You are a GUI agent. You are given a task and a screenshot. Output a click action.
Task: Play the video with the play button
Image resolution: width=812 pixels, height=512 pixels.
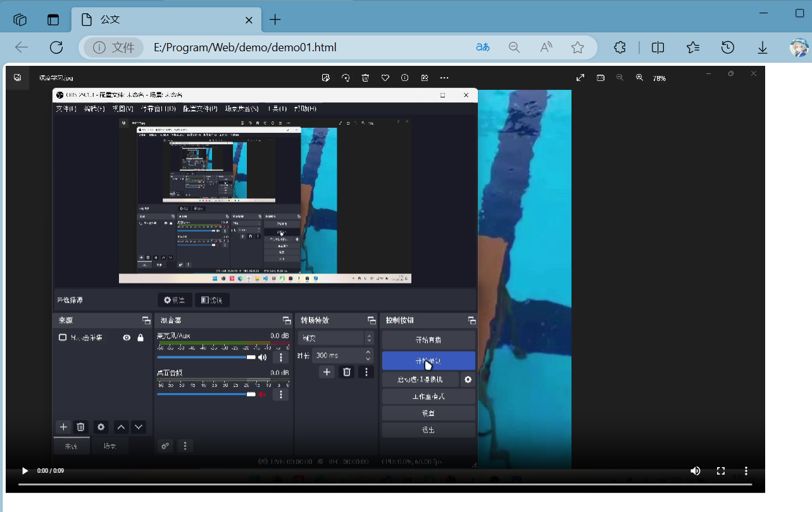click(x=25, y=471)
